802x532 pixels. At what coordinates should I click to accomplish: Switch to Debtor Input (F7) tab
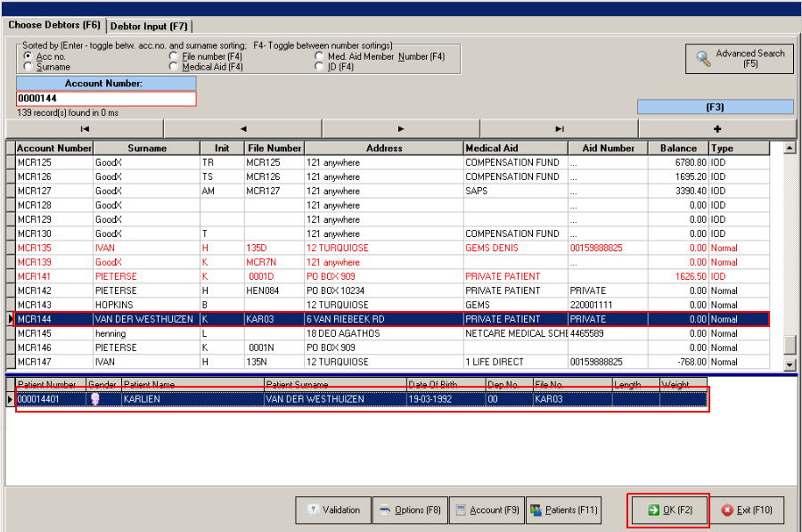(x=149, y=26)
